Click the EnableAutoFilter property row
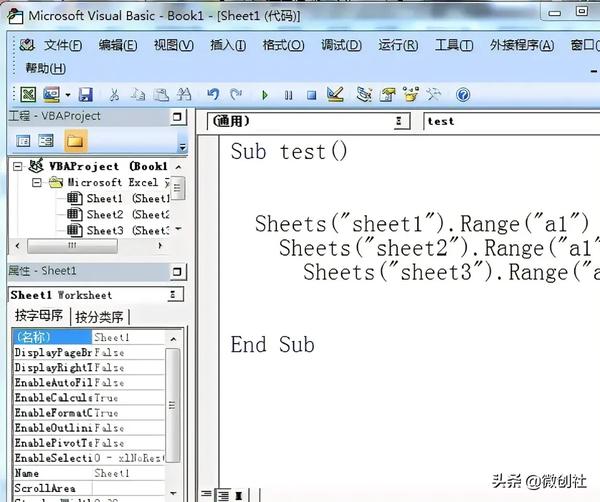 [89, 383]
